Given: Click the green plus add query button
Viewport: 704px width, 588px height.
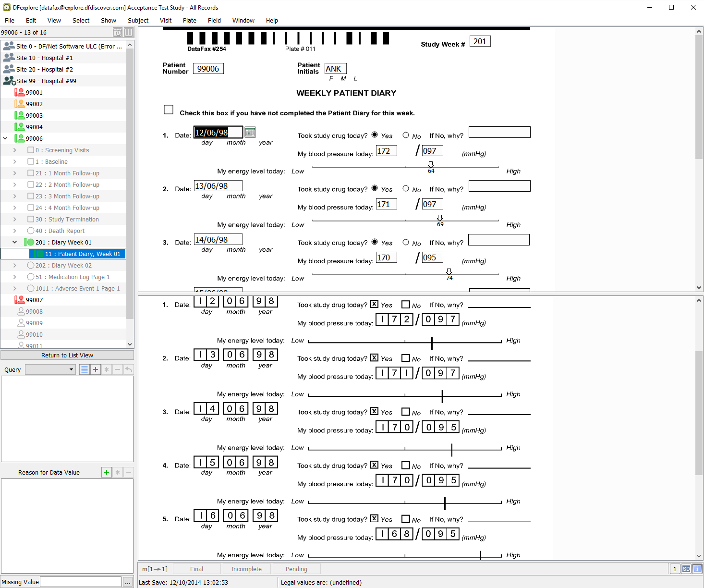Looking at the screenshot, I should click(96, 369).
